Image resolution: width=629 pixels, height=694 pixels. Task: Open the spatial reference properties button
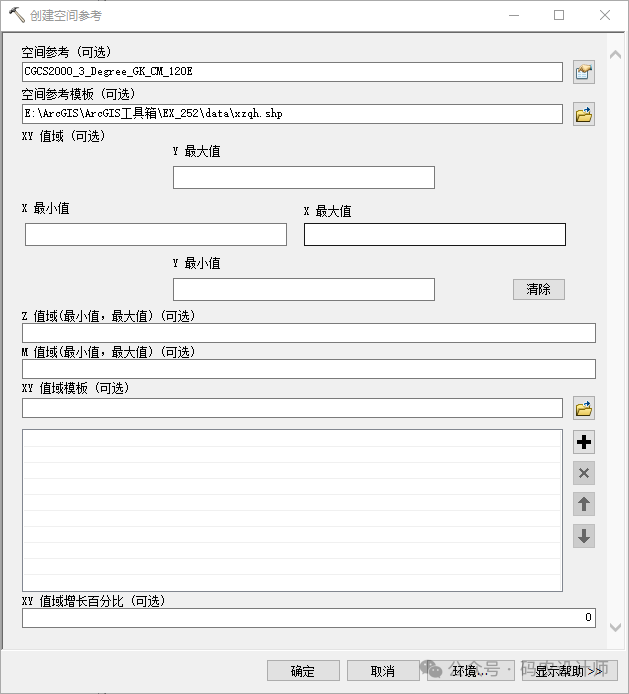(x=584, y=72)
